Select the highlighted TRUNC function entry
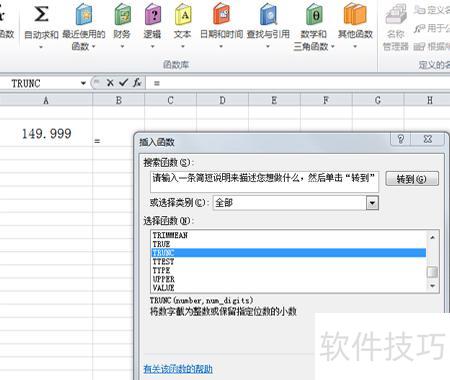The width and height of the screenshot is (450, 380). [x=289, y=253]
